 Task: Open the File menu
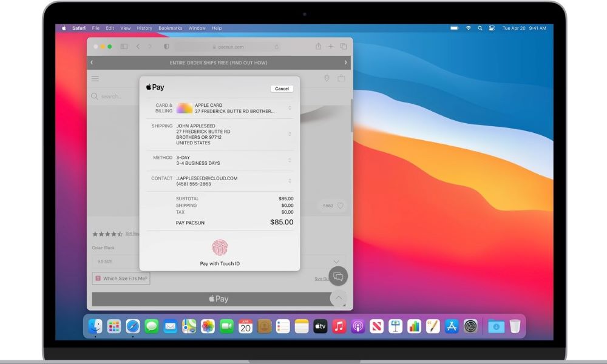tap(96, 29)
